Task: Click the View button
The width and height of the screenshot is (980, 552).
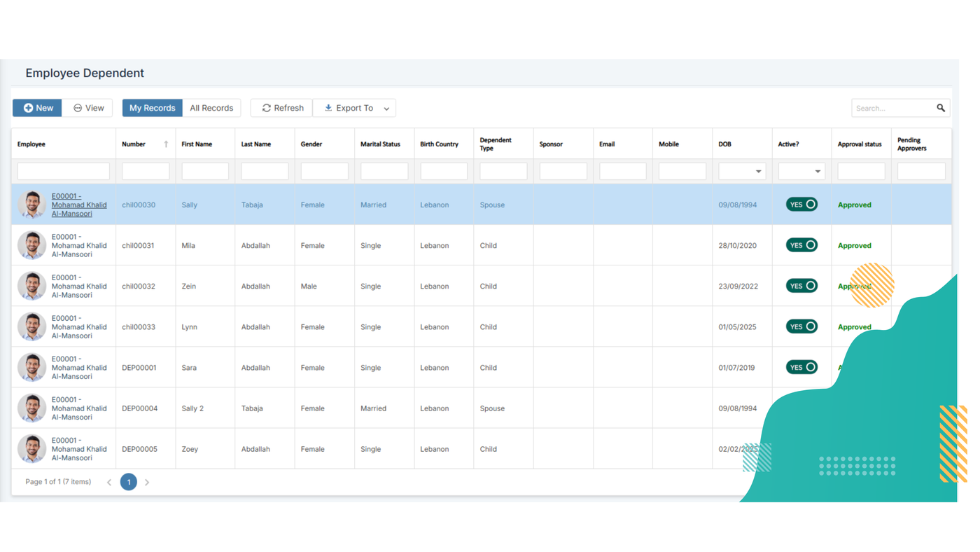Action: click(88, 108)
